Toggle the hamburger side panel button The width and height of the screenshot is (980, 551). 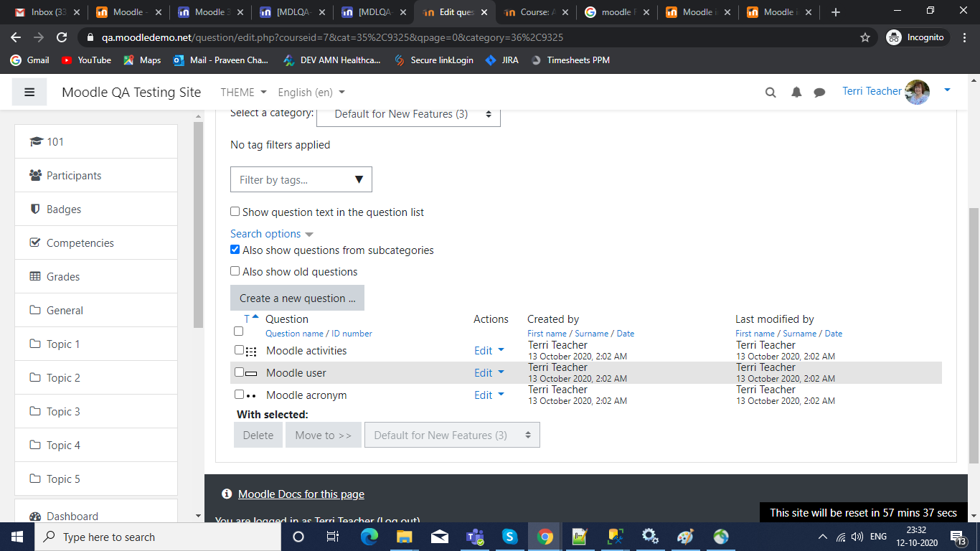[x=29, y=92]
